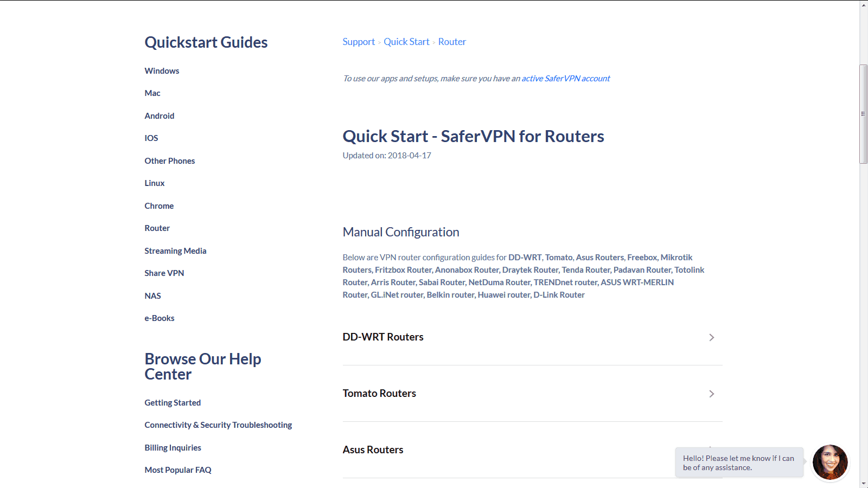Jump to TRENDnet router link
The width and height of the screenshot is (868, 488).
click(x=565, y=282)
